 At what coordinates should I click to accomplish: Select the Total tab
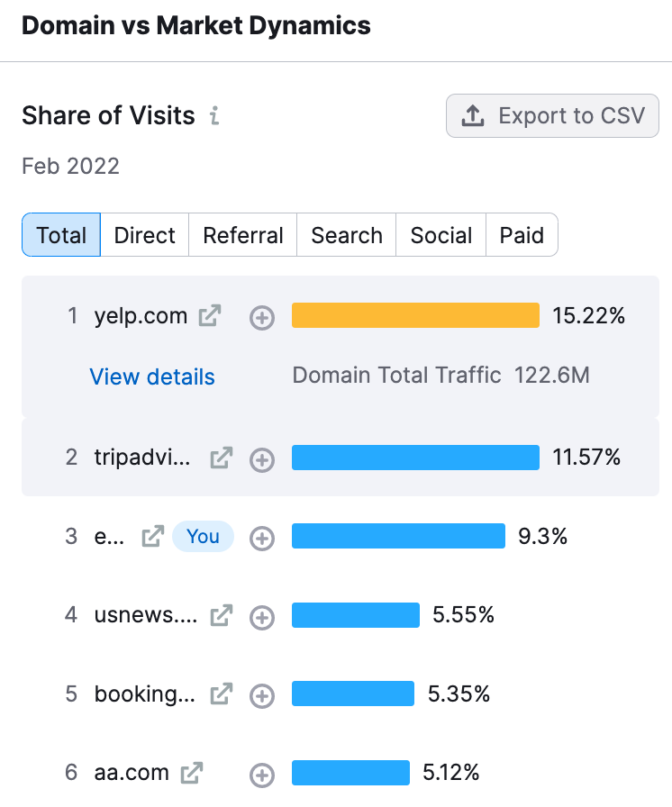(x=61, y=235)
